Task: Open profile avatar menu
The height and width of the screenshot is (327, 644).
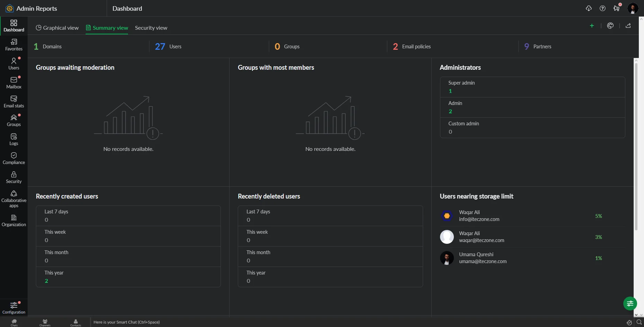Action: click(633, 8)
